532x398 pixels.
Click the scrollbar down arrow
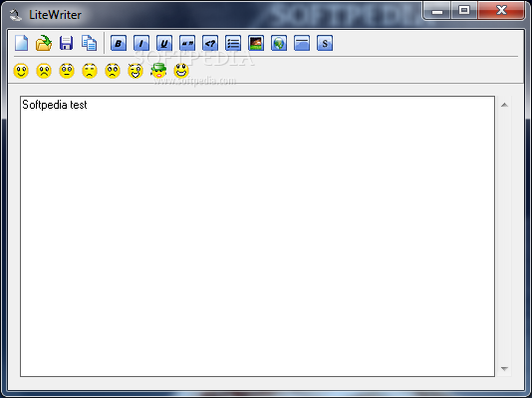coord(504,368)
